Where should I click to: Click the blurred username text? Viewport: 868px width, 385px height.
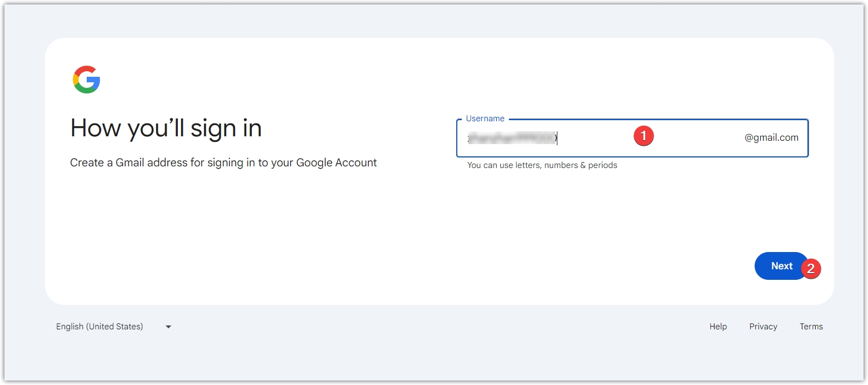511,138
